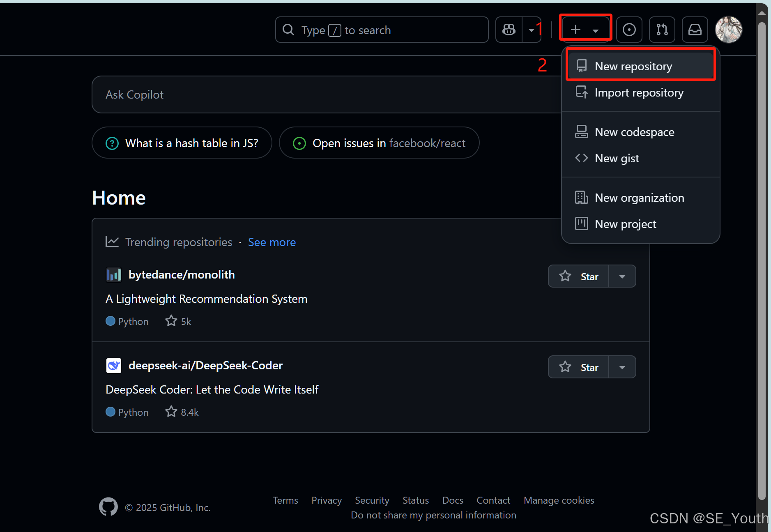This screenshot has height=532, width=771.
Task: Select New organization from the menu
Action: tap(640, 198)
